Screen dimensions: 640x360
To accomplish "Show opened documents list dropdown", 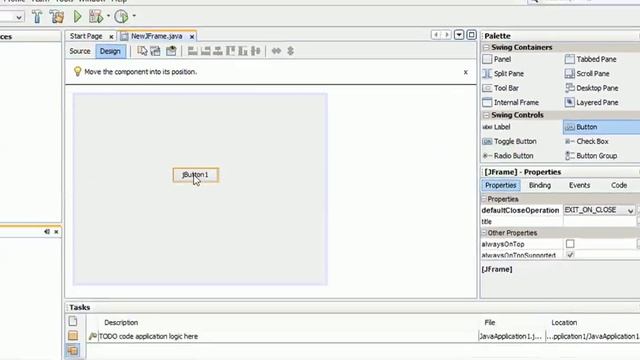I will [459, 35].
